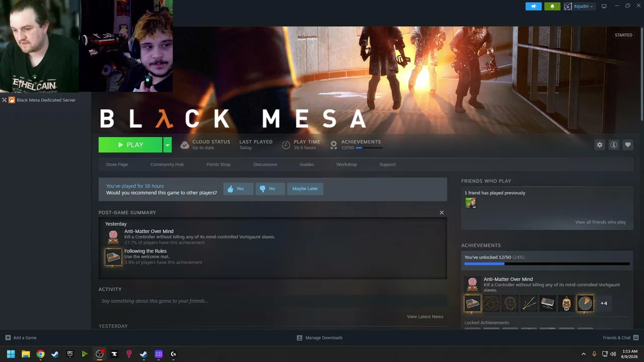Screen dimensions: 644x362
Task: Click the activity text field to say something
Action: pos(273,301)
